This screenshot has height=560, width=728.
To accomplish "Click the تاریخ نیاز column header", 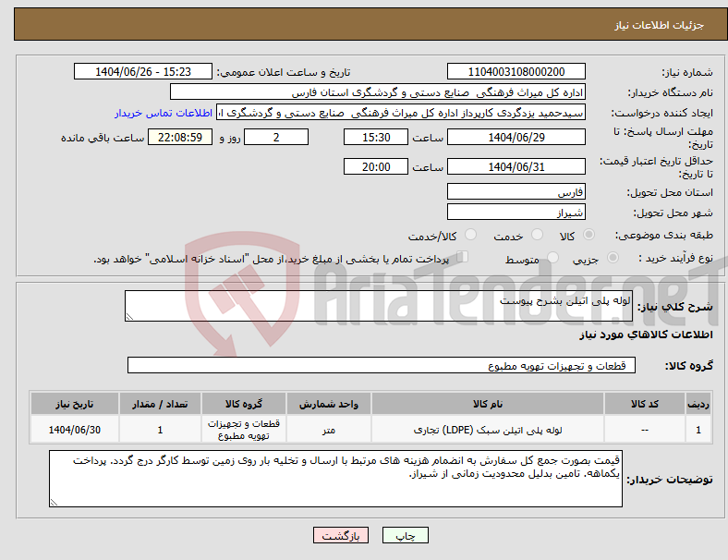I will click(x=75, y=404).
